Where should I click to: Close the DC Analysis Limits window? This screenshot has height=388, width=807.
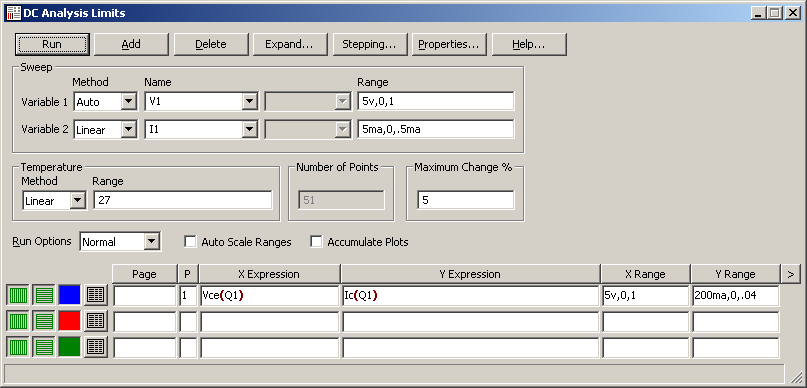click(x=792, y=13)
